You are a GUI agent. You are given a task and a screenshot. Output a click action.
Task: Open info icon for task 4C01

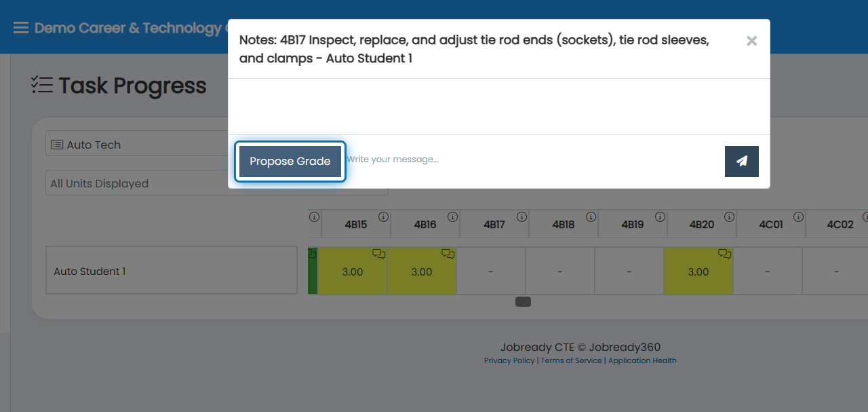[798, 217]
